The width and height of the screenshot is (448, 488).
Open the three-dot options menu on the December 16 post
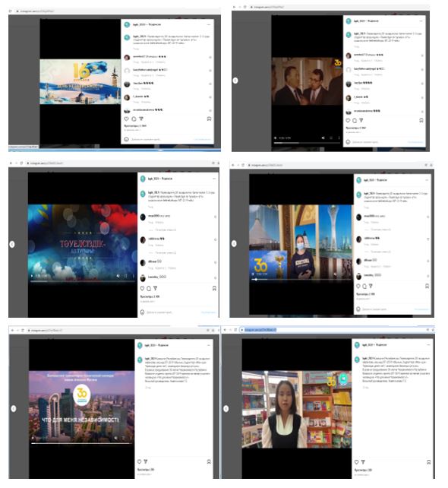208,24
